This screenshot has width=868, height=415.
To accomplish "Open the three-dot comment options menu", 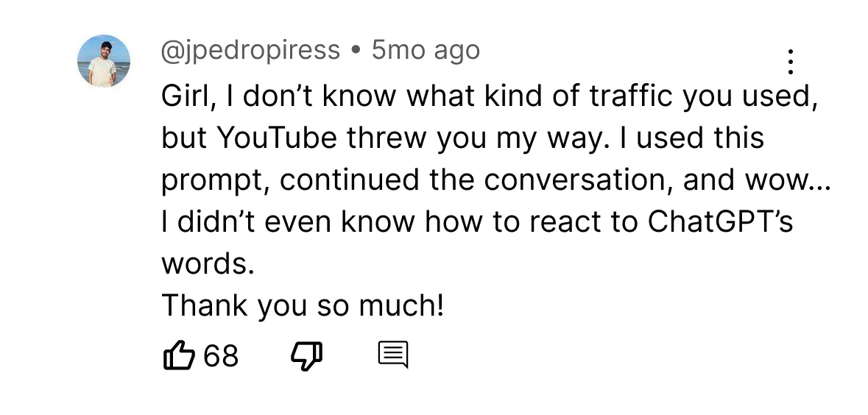I will [x=790, y=62].
